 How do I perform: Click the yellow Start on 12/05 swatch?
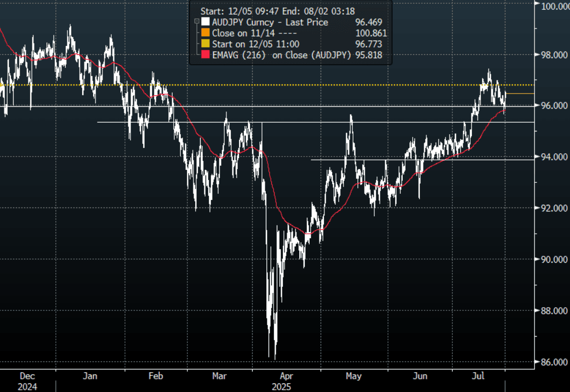206,44
